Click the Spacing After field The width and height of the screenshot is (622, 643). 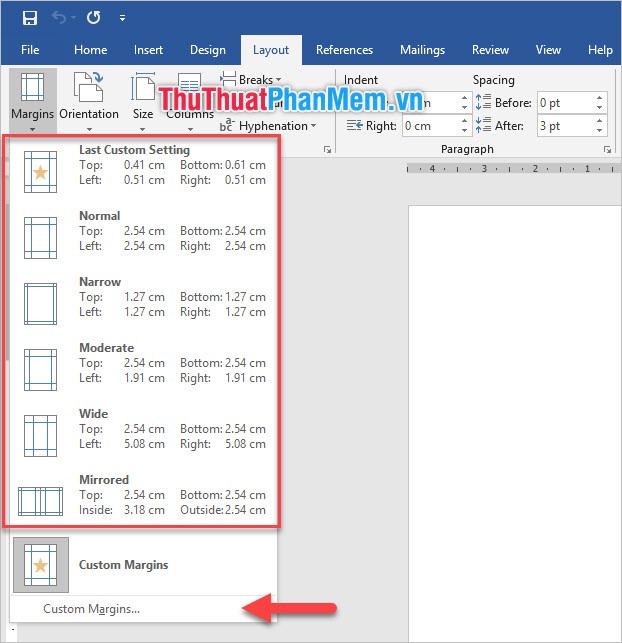coord(565,125)
